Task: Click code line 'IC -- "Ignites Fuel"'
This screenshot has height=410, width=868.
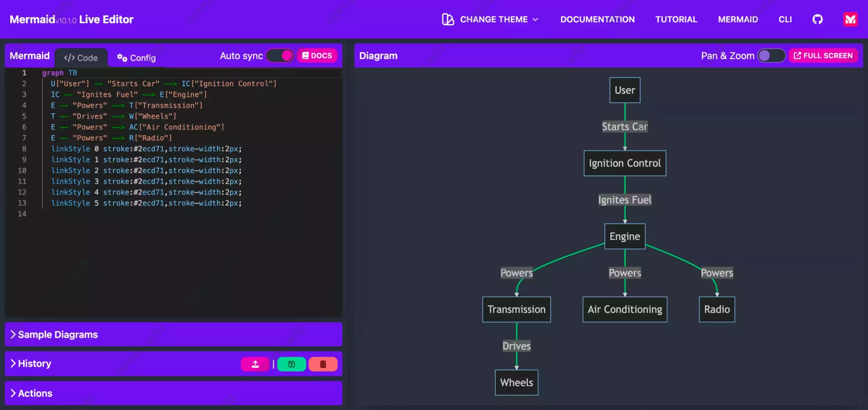Action: coord(129,94)
